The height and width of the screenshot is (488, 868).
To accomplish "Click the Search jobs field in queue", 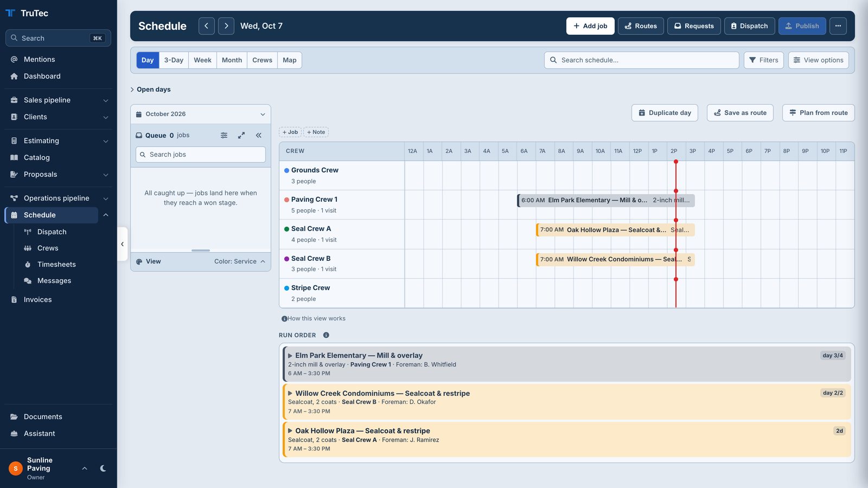I will click(201, 155).
